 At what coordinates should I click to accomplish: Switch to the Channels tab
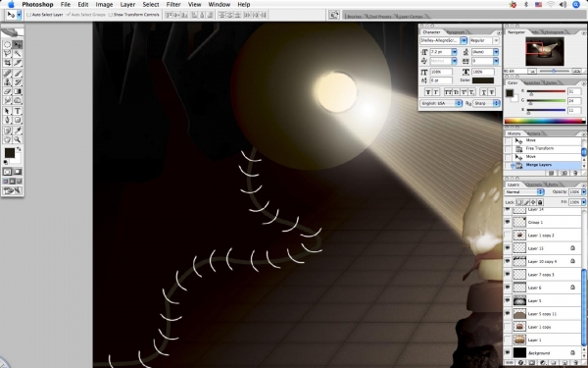click(x=533, y=184)
